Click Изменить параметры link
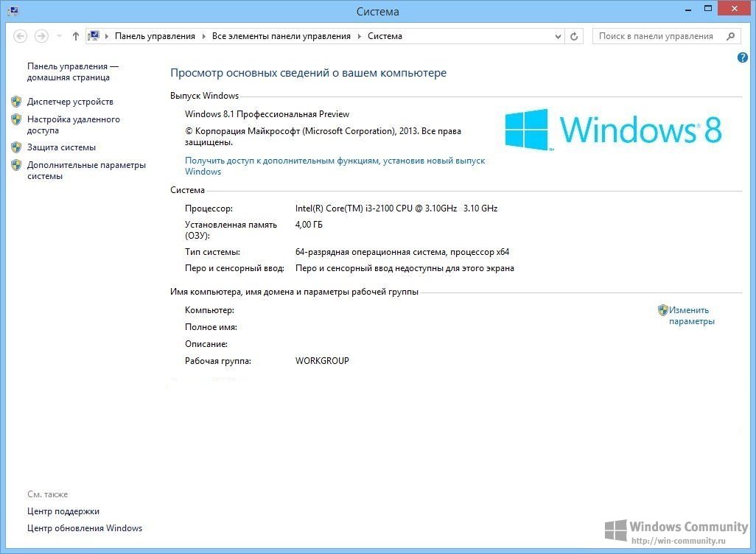The height and width of the screenshot is (554, 756). [x=691, y=316]
